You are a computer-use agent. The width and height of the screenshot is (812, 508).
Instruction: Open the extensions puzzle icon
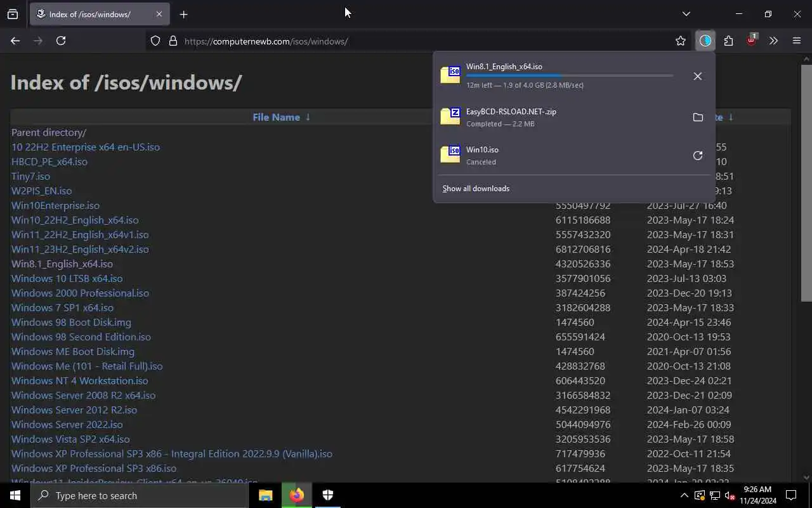pyautogui.click(x=728, y=41)
